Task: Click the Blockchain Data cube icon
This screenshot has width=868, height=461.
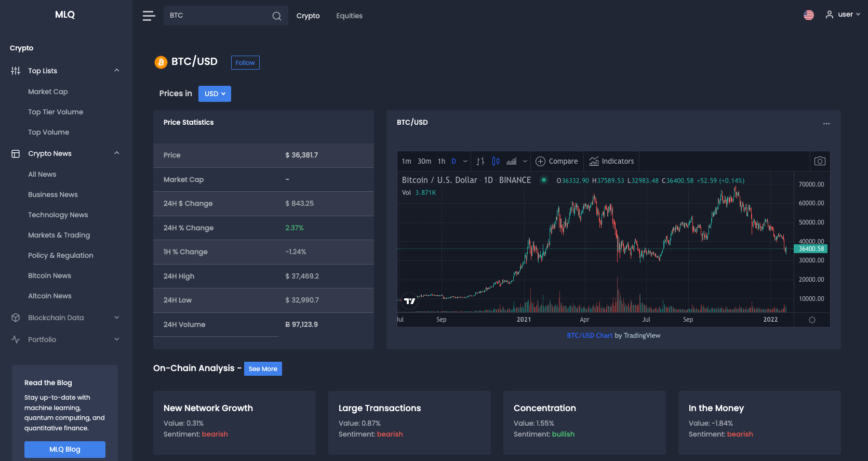Action: pyautogui.click(x=16, y=318)
